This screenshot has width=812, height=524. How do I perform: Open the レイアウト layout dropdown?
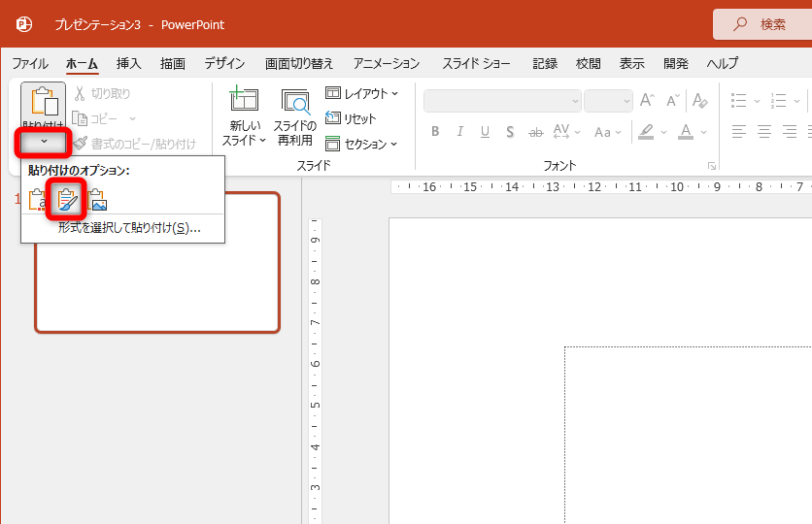pyautogui.click(x=361, y=93)
